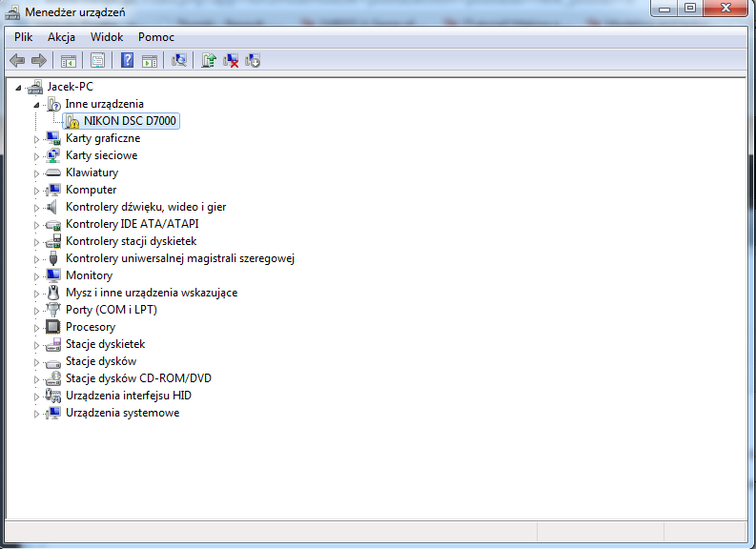The height and width of the screenshot is (549, 756).
Task: Select the NIKON DSC D7000 device label
Action: coord(130,121)
